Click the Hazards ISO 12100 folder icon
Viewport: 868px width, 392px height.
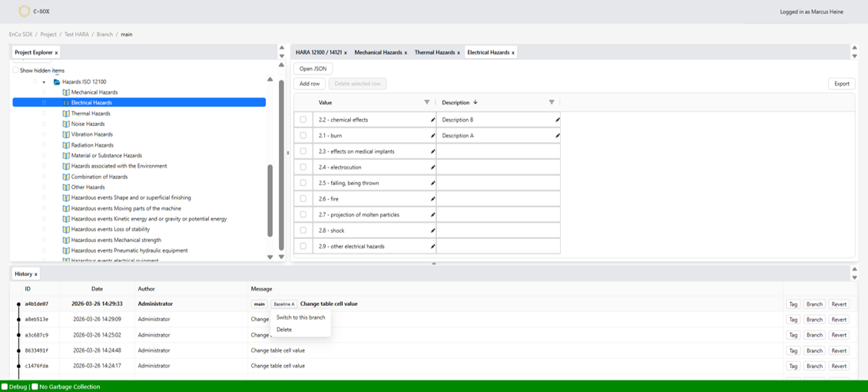pos(57,81)
